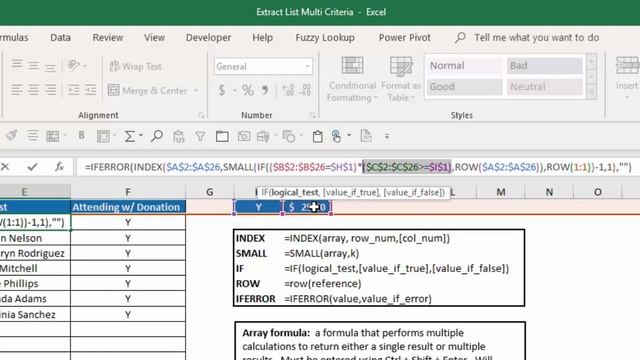Viewport: 640px width, 360px height.
Task: Open the Review tab
Action: (x=108, y=38)
